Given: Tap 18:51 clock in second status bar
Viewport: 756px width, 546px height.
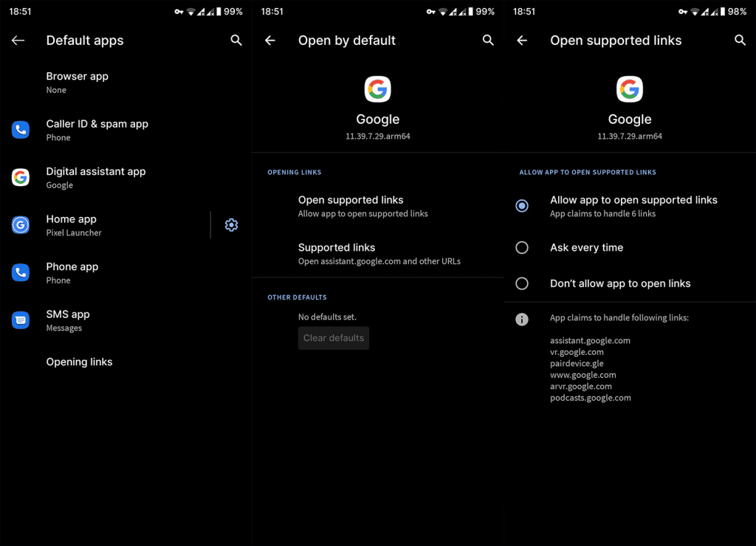Looking at the screenshot, I should 272,12.
